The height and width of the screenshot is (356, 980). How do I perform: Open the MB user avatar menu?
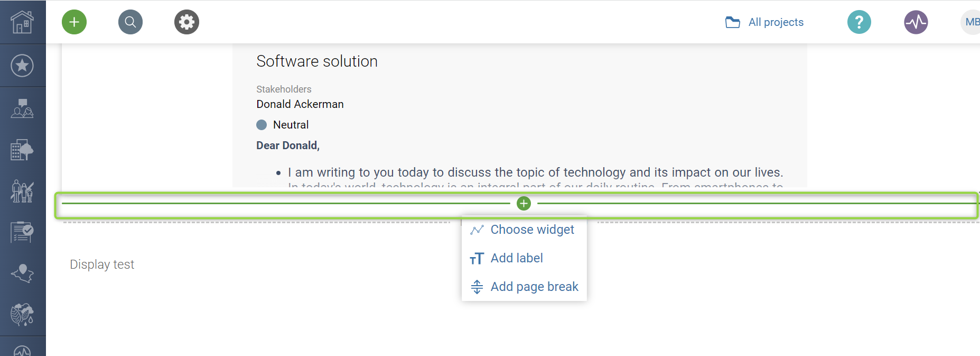970,22
